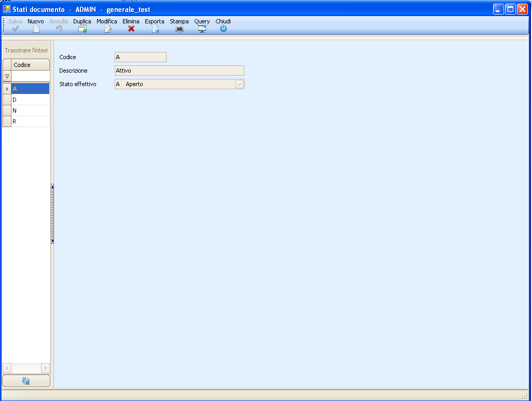Click the Nuovo new record icon

pyautogui.click(x=36, y=29)
